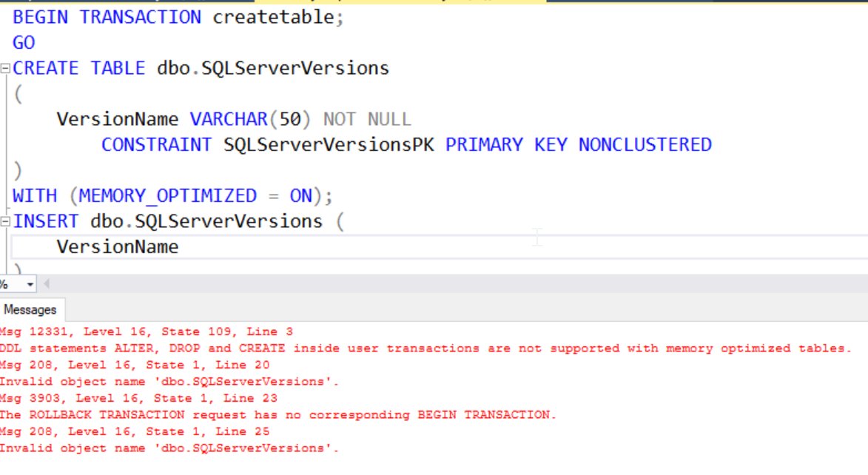Click the opening parenthesis line under CREATE TABLE

[18, 93]
